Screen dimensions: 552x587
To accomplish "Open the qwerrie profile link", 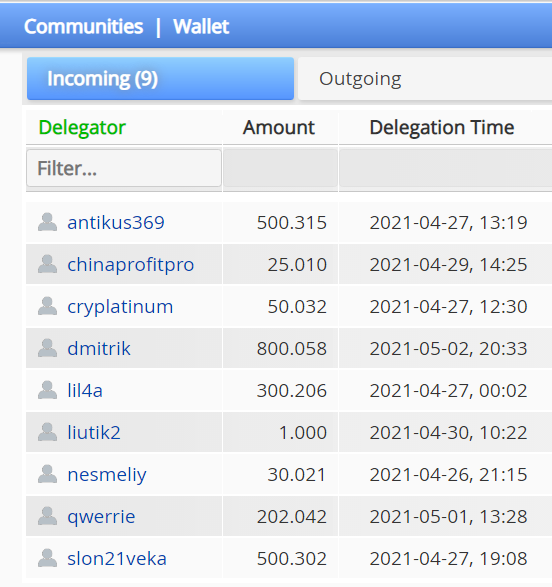I will click(x=101, y=517).
